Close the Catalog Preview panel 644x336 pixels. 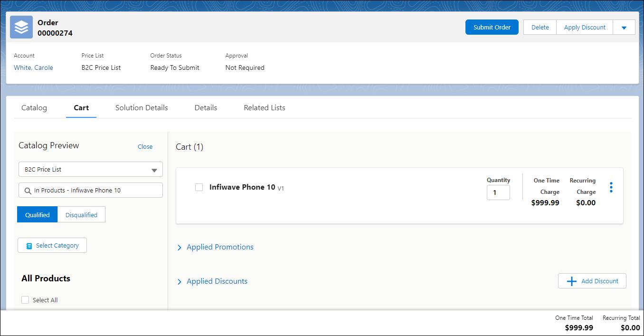(x=145, y=146)
